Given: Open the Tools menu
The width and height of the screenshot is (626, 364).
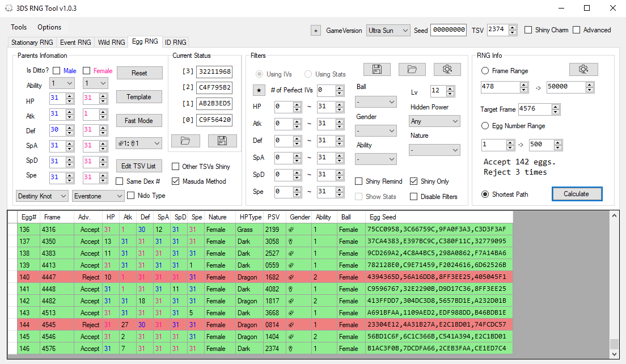Looking at the screenshot, I should tap(19, 27).
